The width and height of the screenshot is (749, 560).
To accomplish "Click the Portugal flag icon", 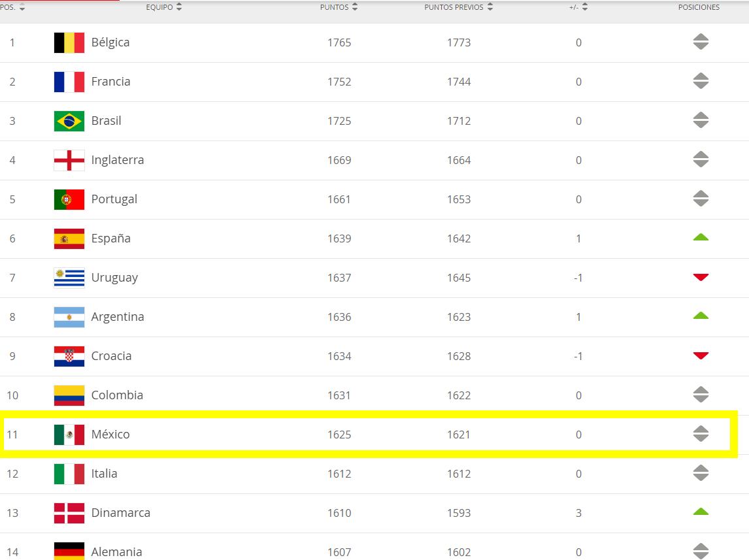I will (69, 199).
